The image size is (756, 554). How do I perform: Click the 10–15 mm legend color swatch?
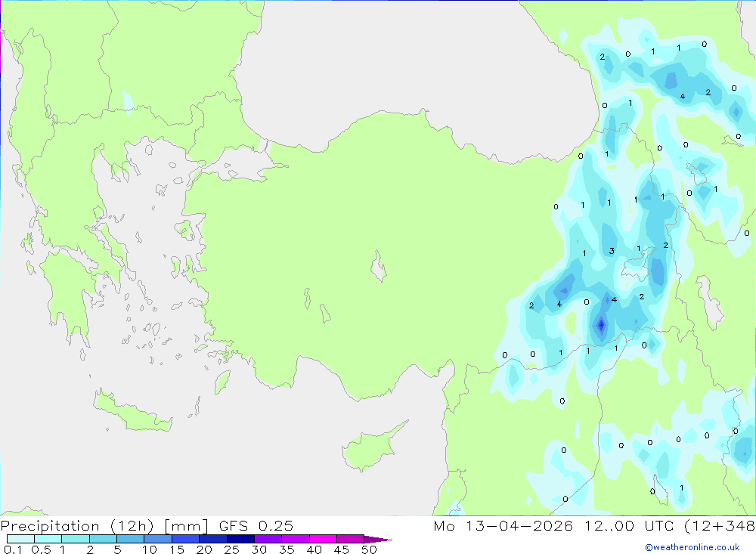[158, 539]
